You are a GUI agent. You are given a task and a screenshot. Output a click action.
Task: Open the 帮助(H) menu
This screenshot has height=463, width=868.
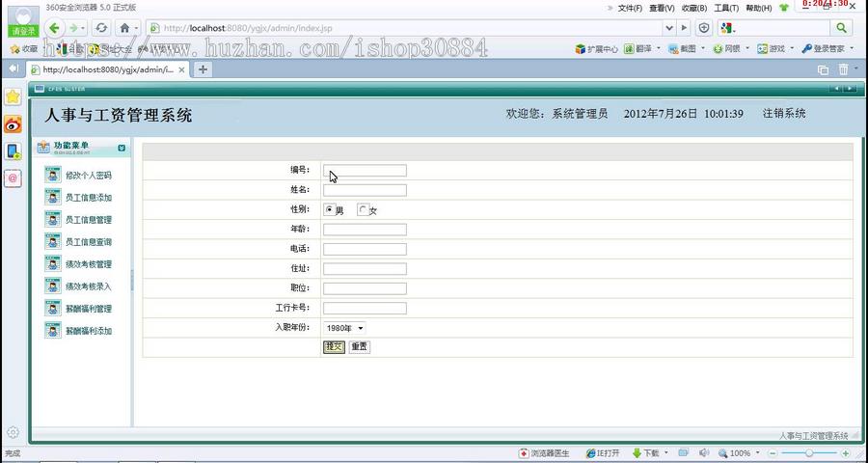(758, 9)
